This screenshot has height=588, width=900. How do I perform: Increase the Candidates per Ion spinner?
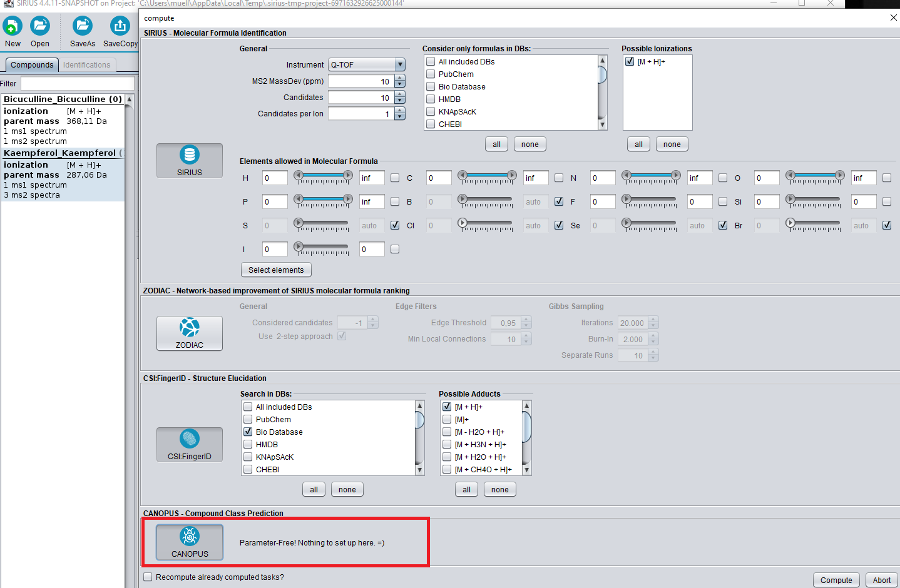(x=400, y=111)
